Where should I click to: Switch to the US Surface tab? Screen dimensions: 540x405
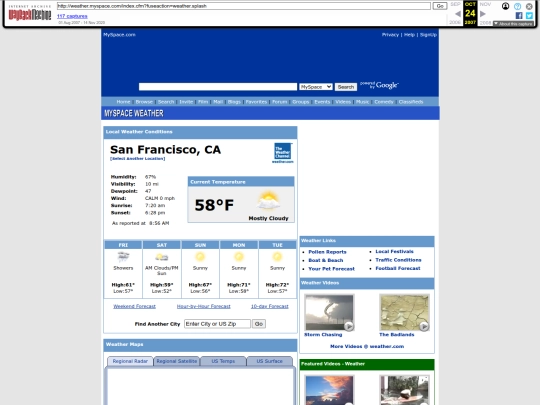pos(270,361)
